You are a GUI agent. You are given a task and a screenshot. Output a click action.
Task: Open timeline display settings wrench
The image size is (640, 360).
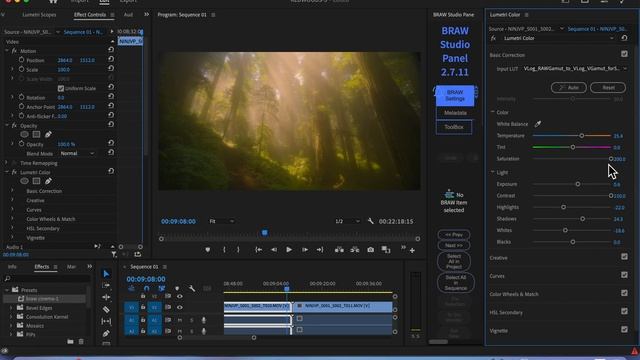pyautogui.click(x=191, y=289)
